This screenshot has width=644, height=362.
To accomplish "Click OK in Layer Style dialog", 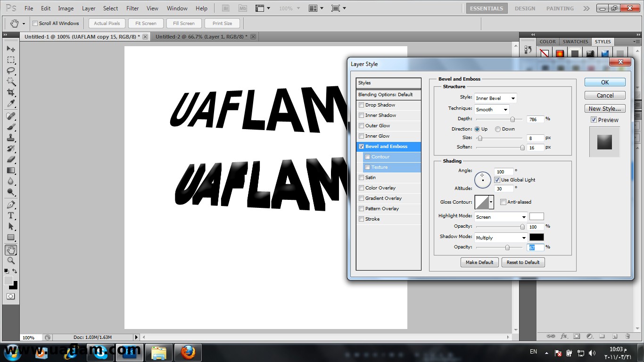I will (x=605, y=82).
